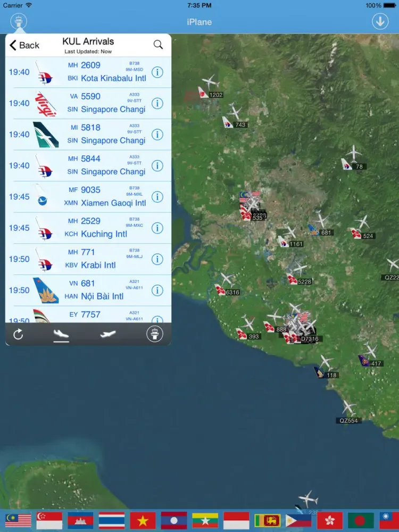Viewport: 399px width, 532px height.
Task: Tap plane 888 on the map
Action: pos(276,322)
